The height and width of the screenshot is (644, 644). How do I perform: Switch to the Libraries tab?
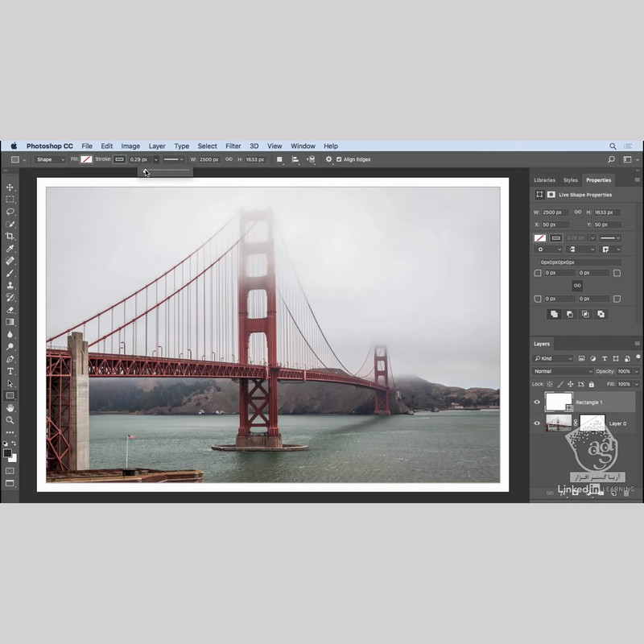click(x=544, y=180)
